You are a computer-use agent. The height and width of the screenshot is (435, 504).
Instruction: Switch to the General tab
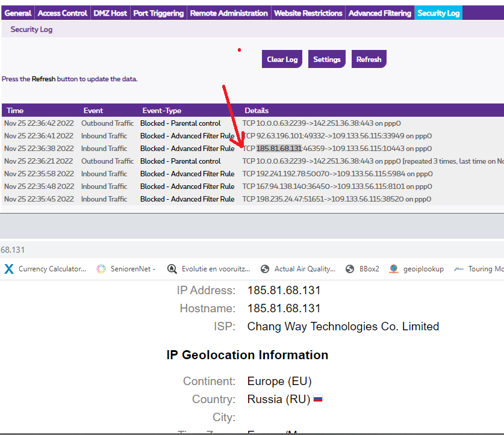[x=18, y=13]
